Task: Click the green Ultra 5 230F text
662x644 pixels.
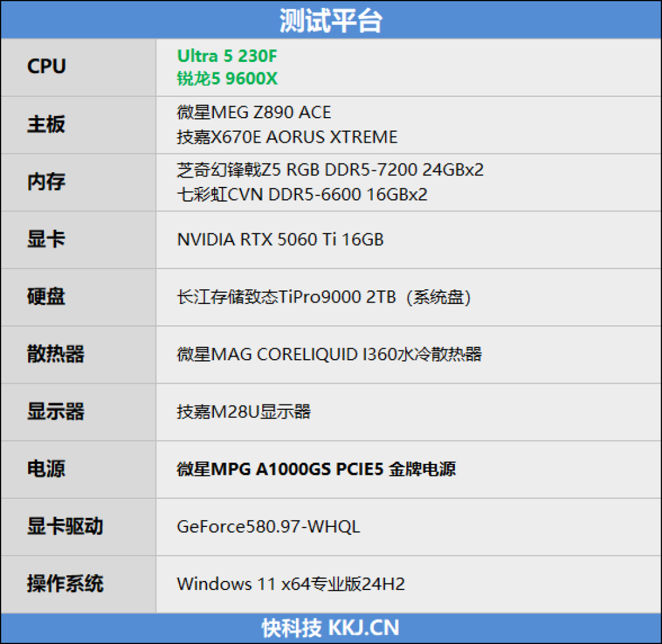Action: coord(227,56)
